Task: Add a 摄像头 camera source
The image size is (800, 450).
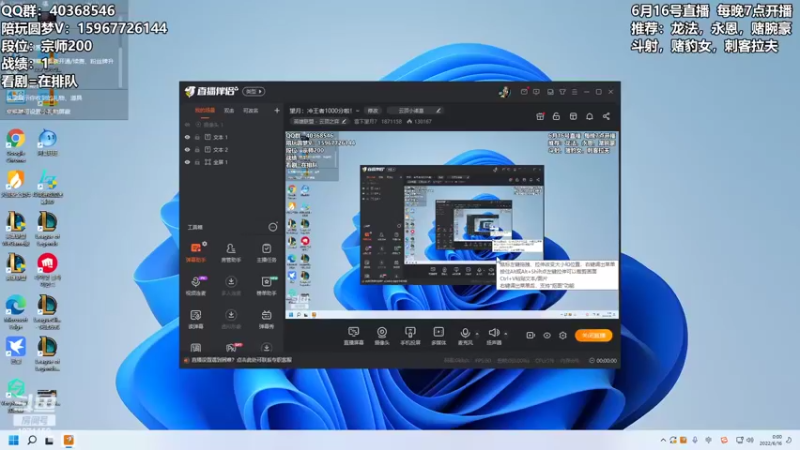Action: [x=382, y=336]
